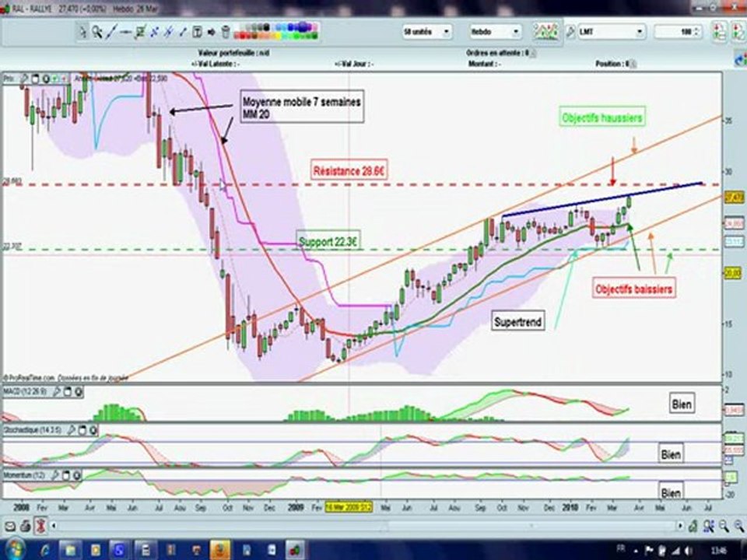
Task: Click the MACD panel round icon
Action: (78, 392)
